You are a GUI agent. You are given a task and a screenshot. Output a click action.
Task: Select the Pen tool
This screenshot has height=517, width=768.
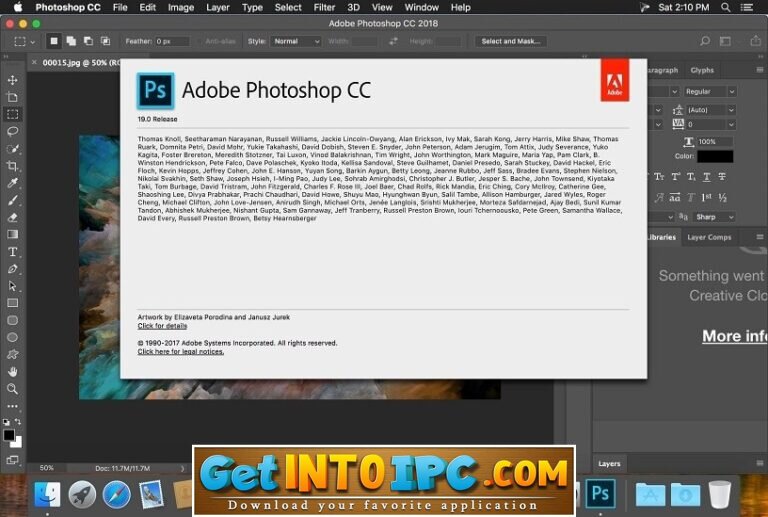point(13,269)
